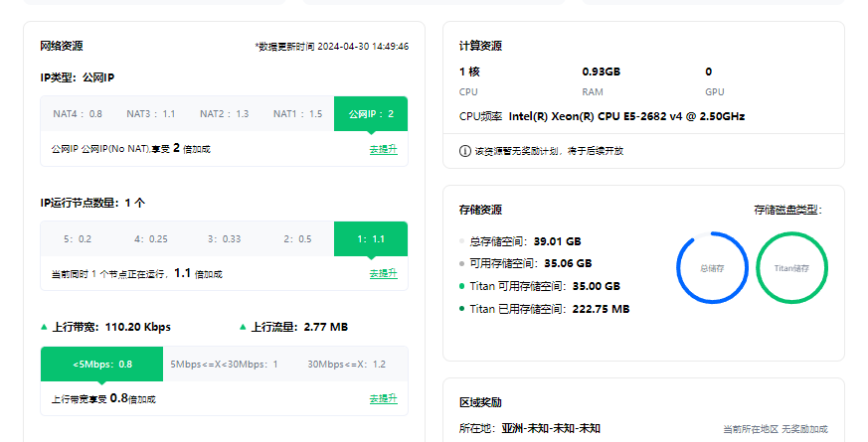Viewport: 868px width, 442px height.
Task: Select the NAT1: 1.5 segment
Action: [298, 114]
